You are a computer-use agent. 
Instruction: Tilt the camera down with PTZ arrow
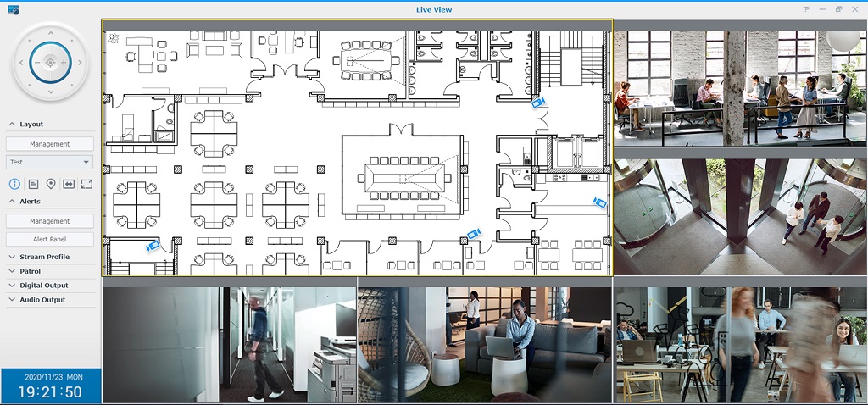(50, 92)
